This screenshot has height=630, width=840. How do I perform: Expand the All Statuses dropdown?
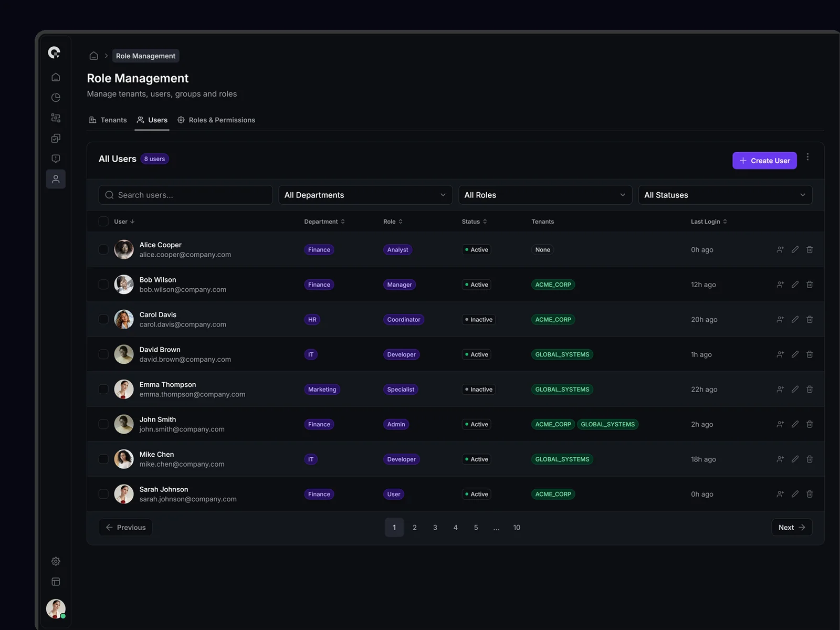tap(724, 195)
